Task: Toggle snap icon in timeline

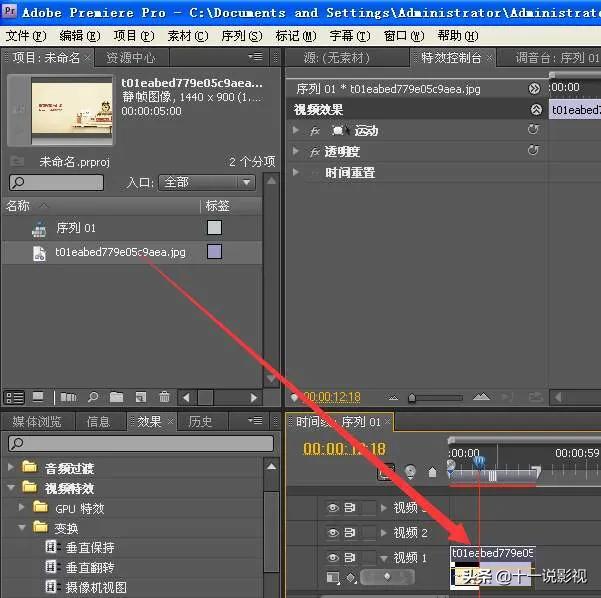Action: pos(386,472)
